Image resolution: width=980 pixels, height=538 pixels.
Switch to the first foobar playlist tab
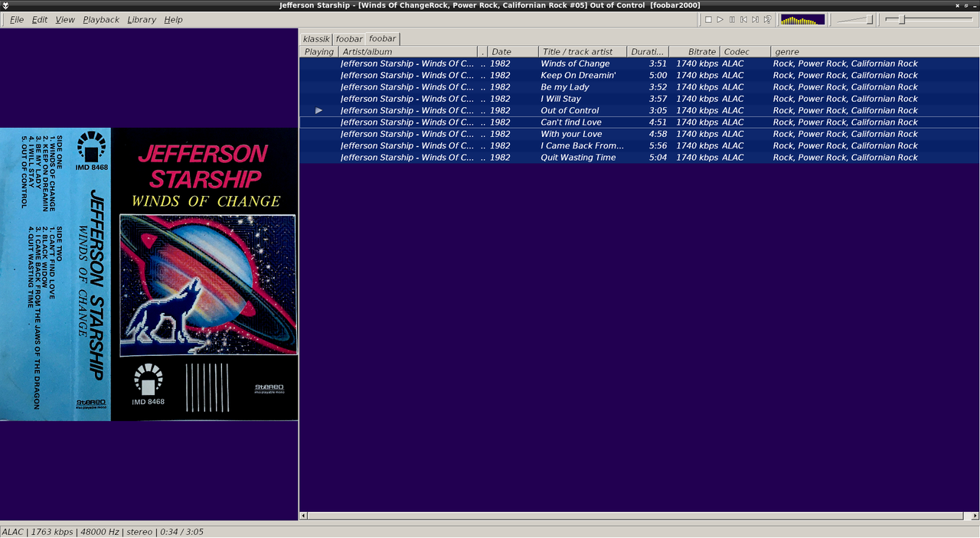click(x=349, y=39)
